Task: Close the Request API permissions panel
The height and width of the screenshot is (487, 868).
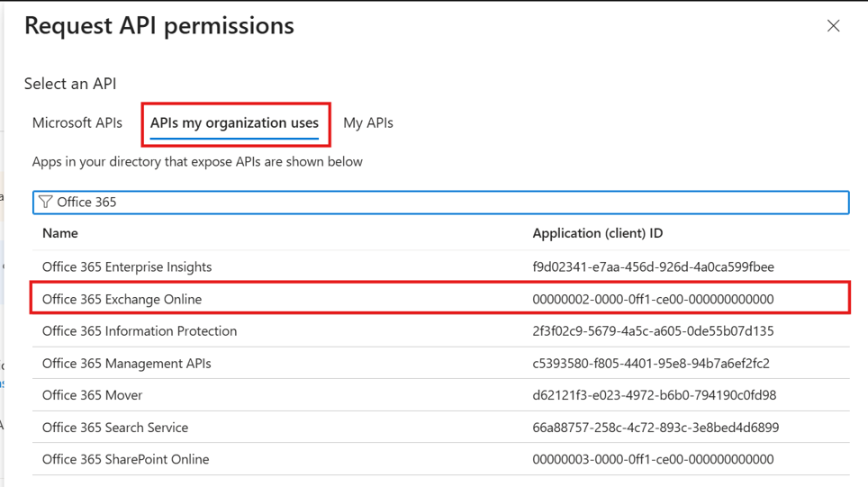Action: (833, 26)
